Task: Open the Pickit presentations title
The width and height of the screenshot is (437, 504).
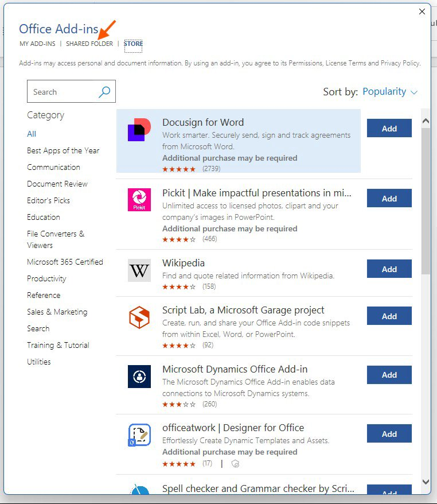Action: 257,193
